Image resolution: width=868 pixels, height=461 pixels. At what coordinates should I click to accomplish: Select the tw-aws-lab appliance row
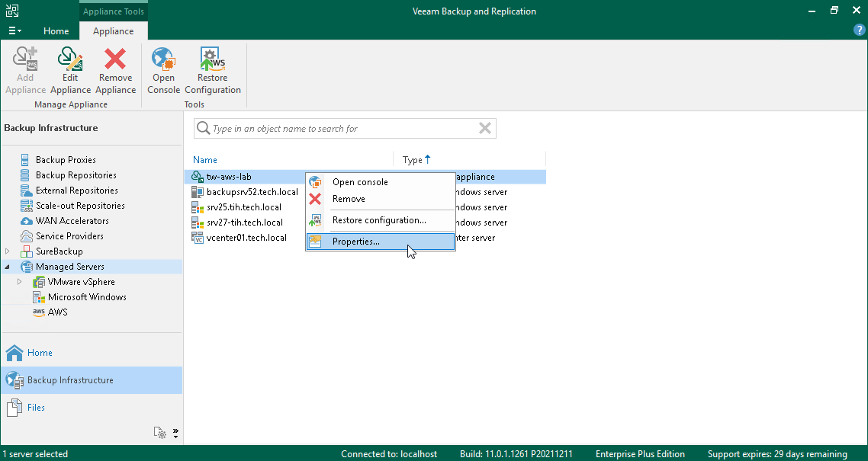[x=365, y=177]
